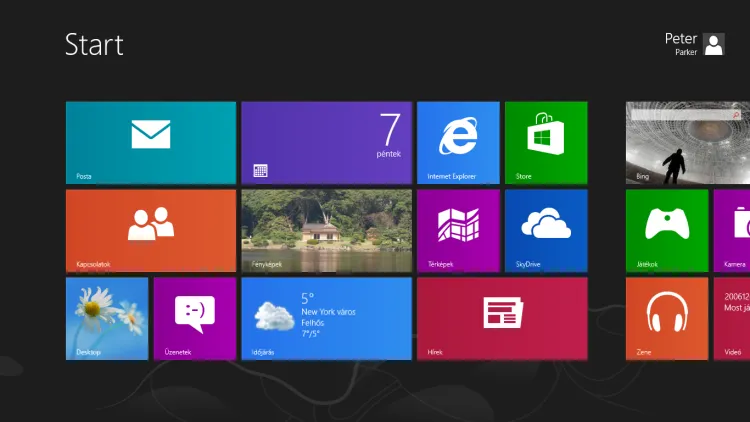Open the calendar tile showing 7 péntek
Image resolution: width=750 pixels, height=422 pixels.
point(326,142)
